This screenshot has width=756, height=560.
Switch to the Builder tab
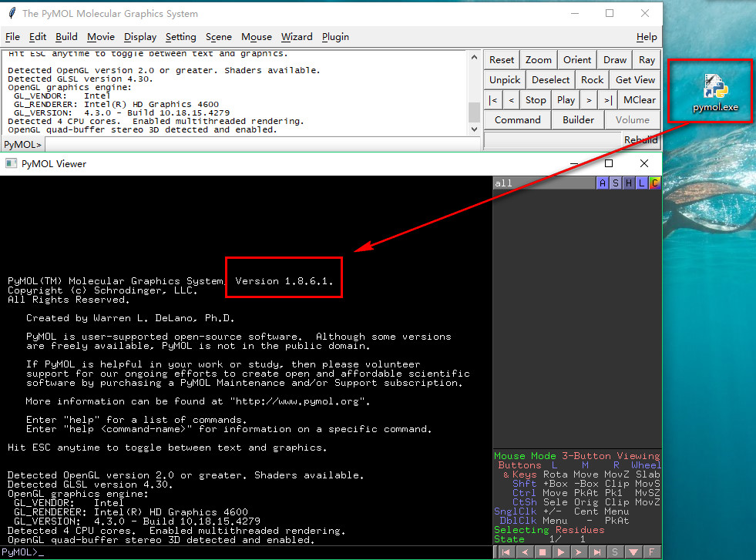(x=578, y=120)
